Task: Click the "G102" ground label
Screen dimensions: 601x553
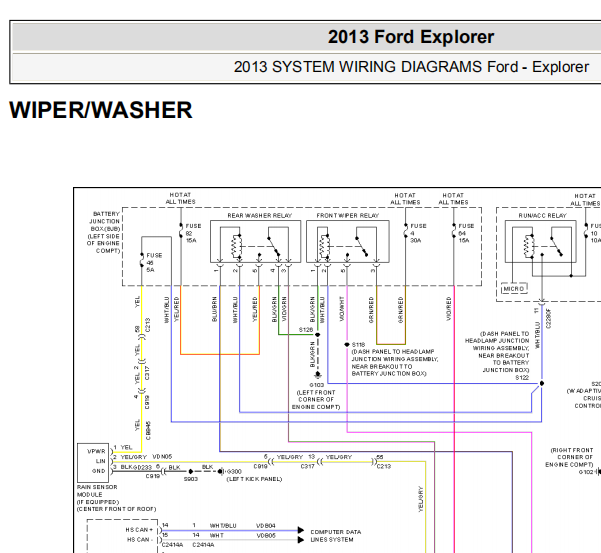Action: (x=586, y=472)
